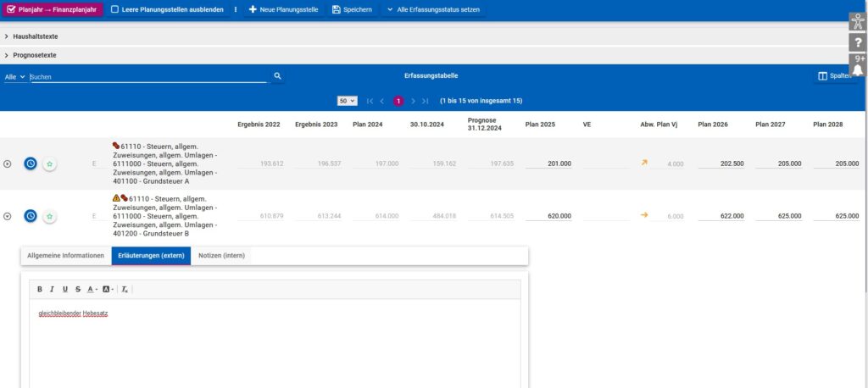Click the star icon for Grundsteuer B
This screenshot has width=868, height=388.
click(50, 217)
